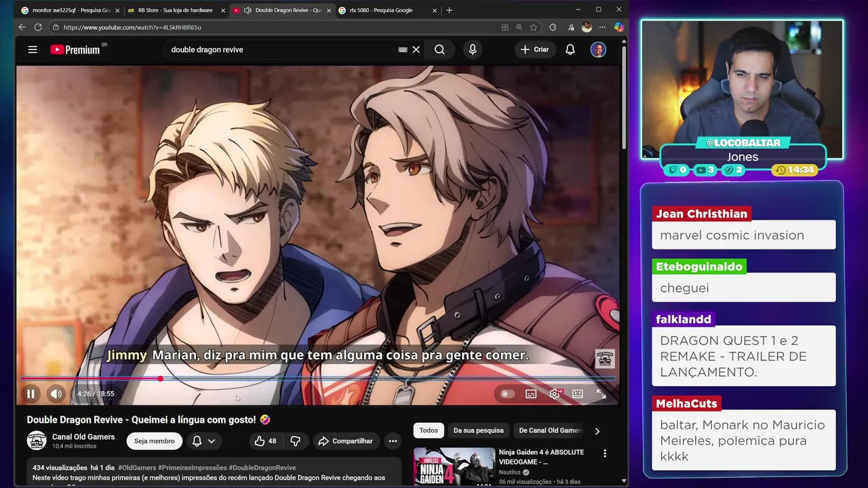Like the video with thumbs up
This screenshot has height=488, width=868.
(x=265, y=441)
